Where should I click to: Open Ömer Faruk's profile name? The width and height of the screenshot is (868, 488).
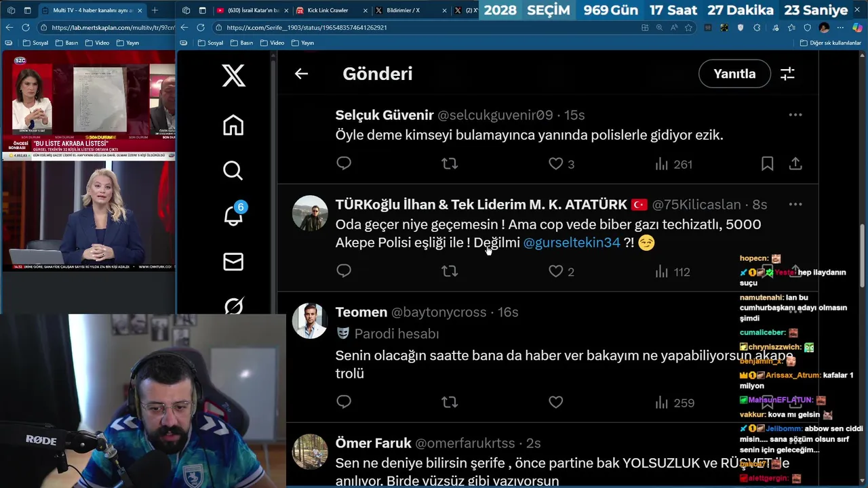point(374,443)
